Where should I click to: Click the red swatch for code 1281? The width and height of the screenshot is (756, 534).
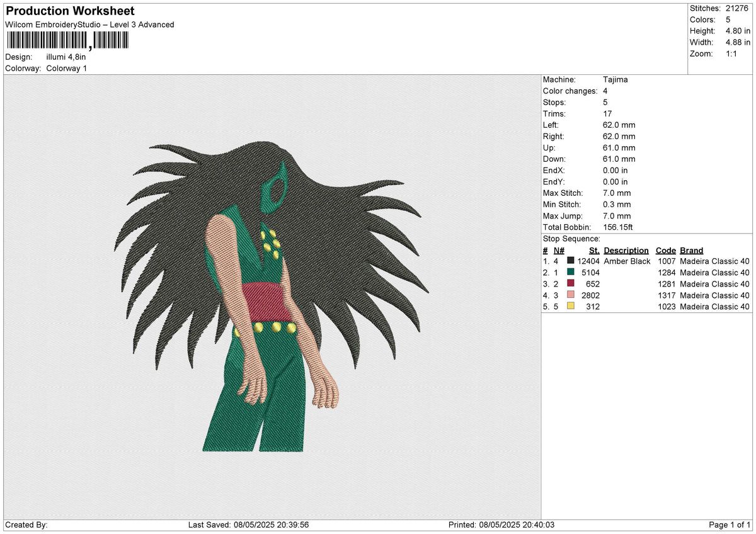[571, 284]
